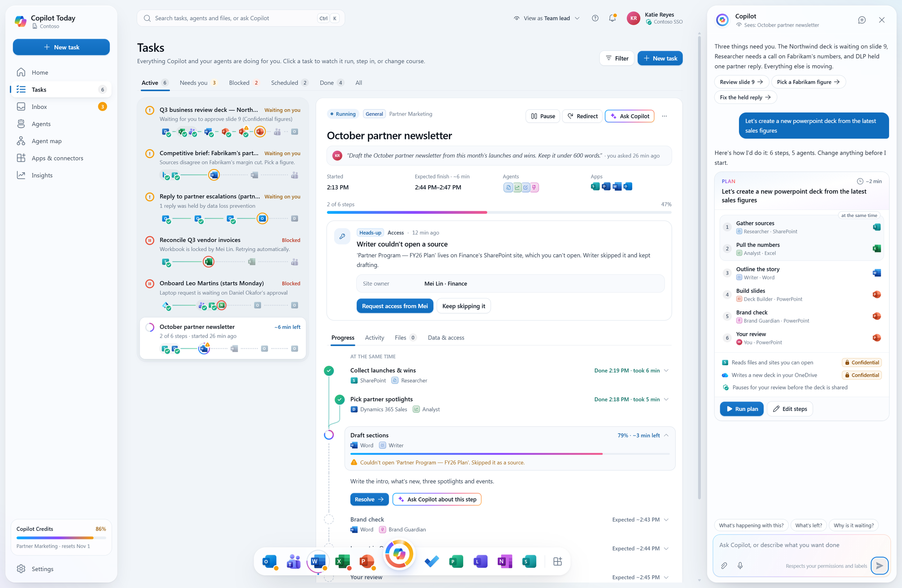Pause the running task
The image size is (902, 588).
tap(543, 116)
